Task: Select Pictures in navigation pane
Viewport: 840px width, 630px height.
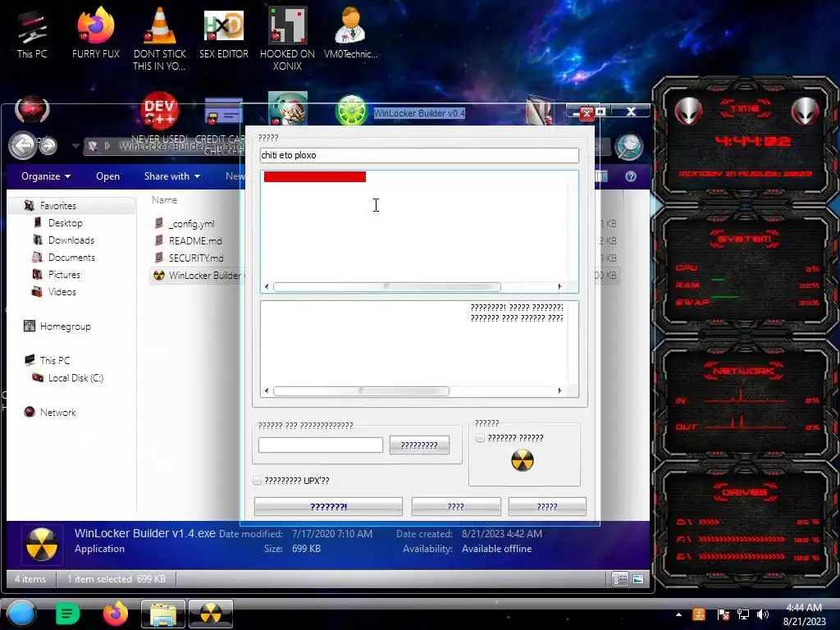Action: tap(64, 274)
